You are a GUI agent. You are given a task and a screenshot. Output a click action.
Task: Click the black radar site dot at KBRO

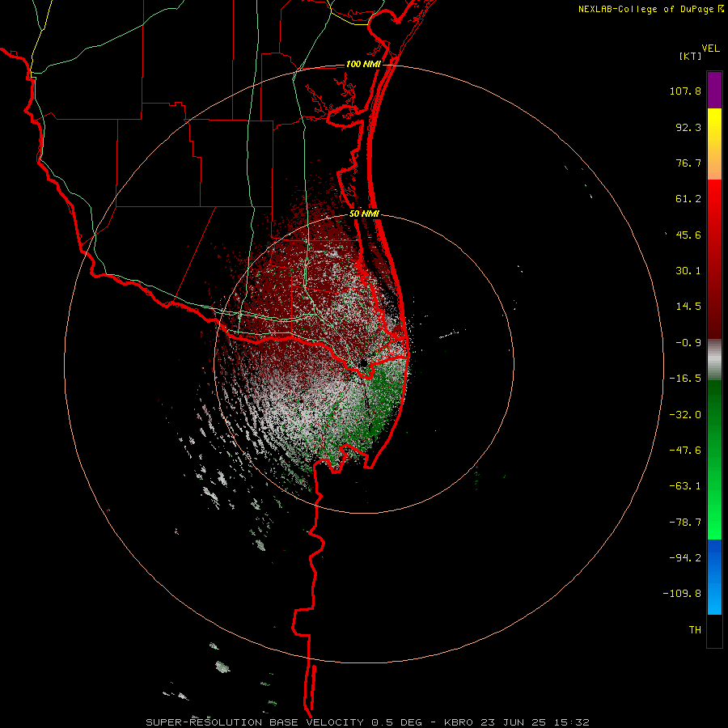363,363
